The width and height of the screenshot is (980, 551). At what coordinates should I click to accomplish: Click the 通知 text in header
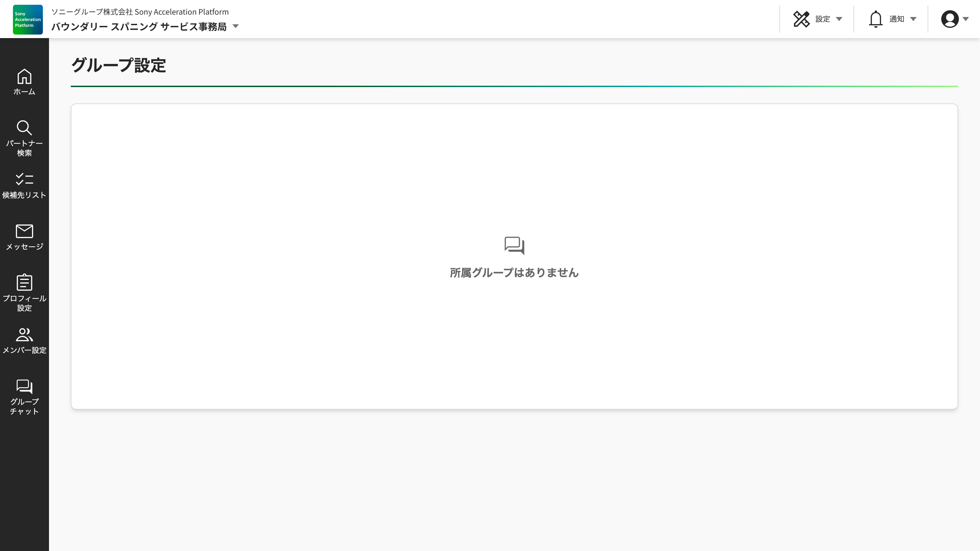point(896,19)
